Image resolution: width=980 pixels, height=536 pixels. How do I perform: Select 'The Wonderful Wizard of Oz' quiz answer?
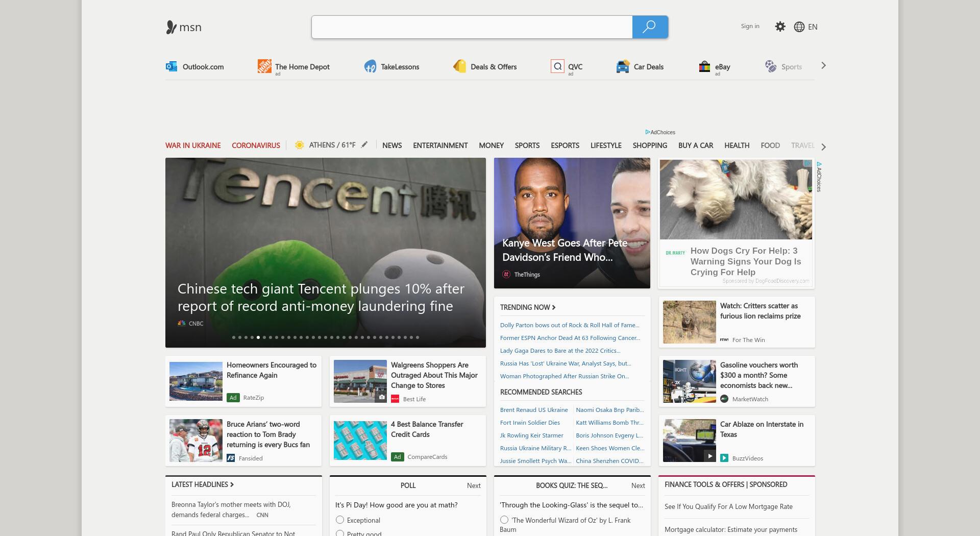tap(504, 520)
